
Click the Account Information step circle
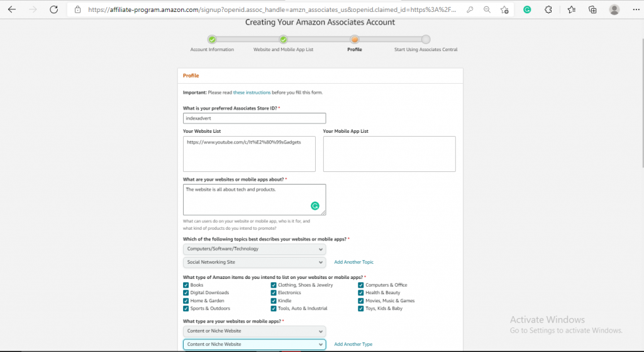pyautogui.click(x=212, y=40)
